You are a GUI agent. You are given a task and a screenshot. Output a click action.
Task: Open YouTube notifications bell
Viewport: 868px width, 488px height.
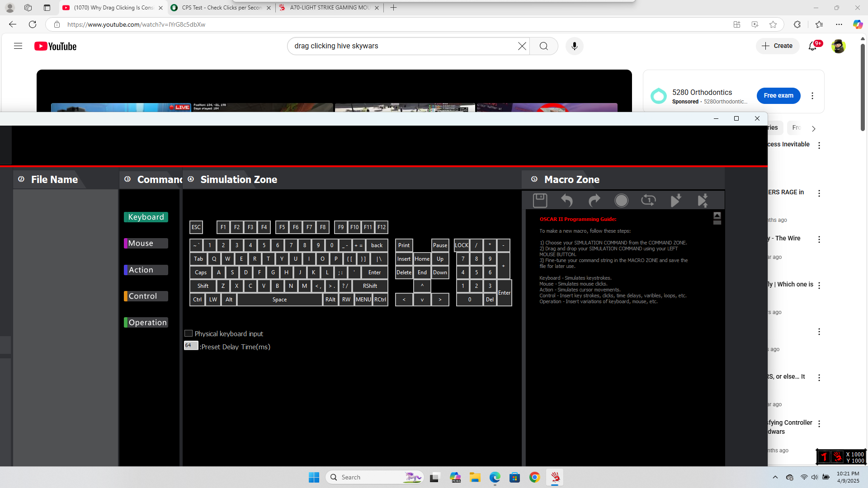[x=813, y=46]
